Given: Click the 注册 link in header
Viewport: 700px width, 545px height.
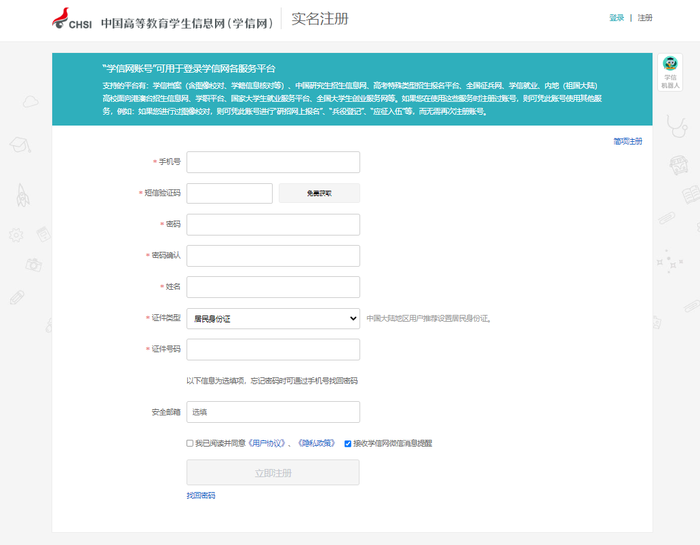Looking at the screenshot, I should tap(645, 18).
